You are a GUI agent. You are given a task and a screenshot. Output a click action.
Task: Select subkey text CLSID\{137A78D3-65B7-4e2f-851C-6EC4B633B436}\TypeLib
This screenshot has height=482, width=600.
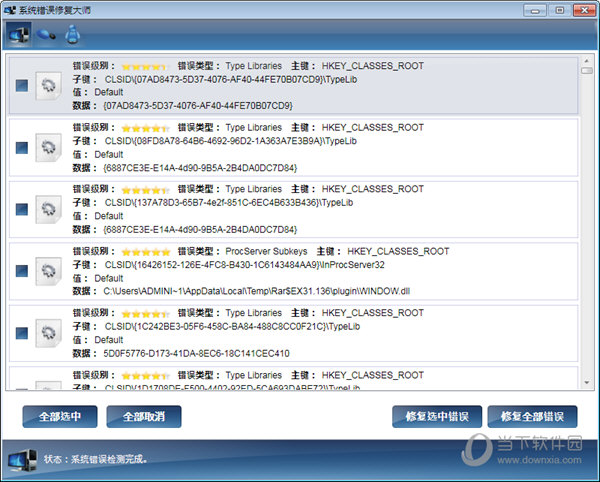[229, 203]
